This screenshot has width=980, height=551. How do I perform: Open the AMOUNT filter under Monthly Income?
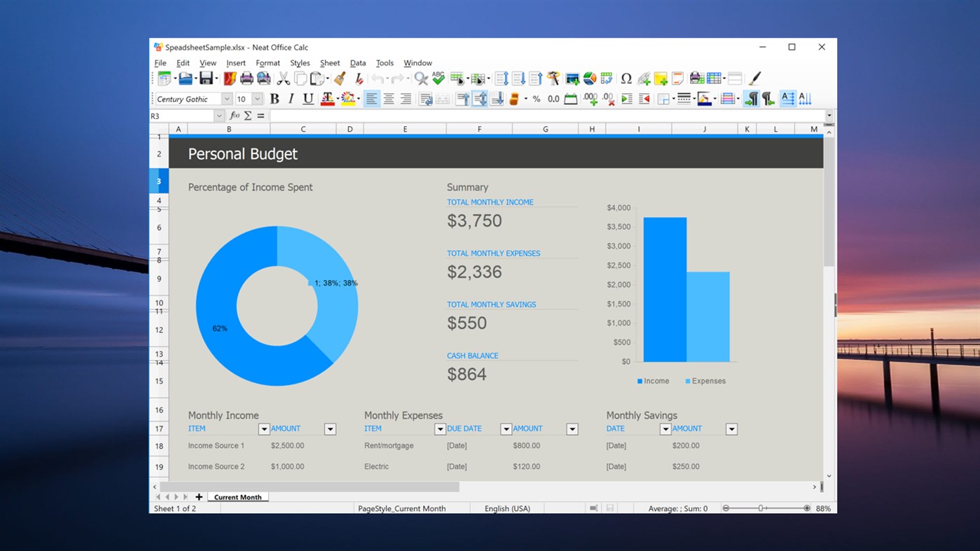coord(329,428)
